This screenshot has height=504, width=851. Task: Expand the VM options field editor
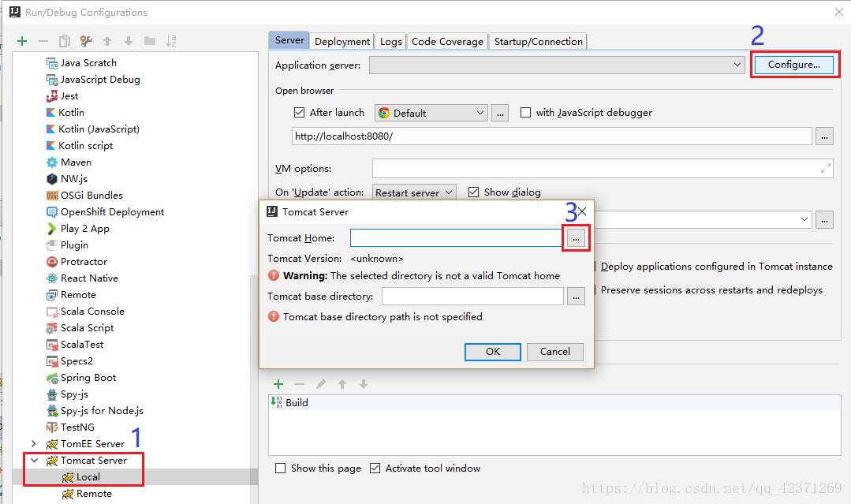[826, 169]
